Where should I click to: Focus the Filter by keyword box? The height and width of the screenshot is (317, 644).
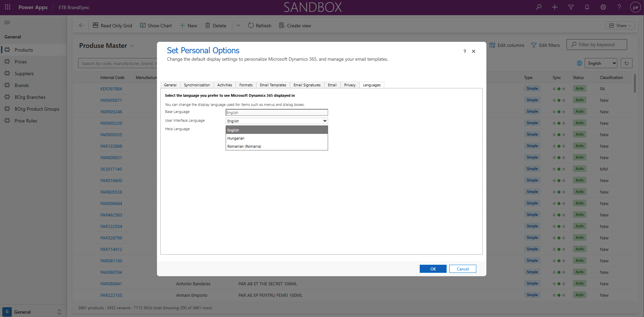click(597, 45)
